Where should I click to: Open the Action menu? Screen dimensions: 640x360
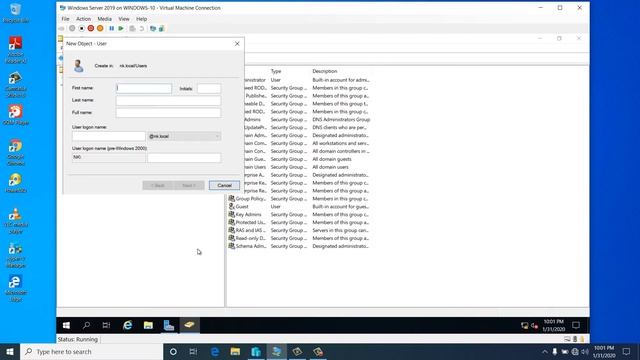coord(83,19)
